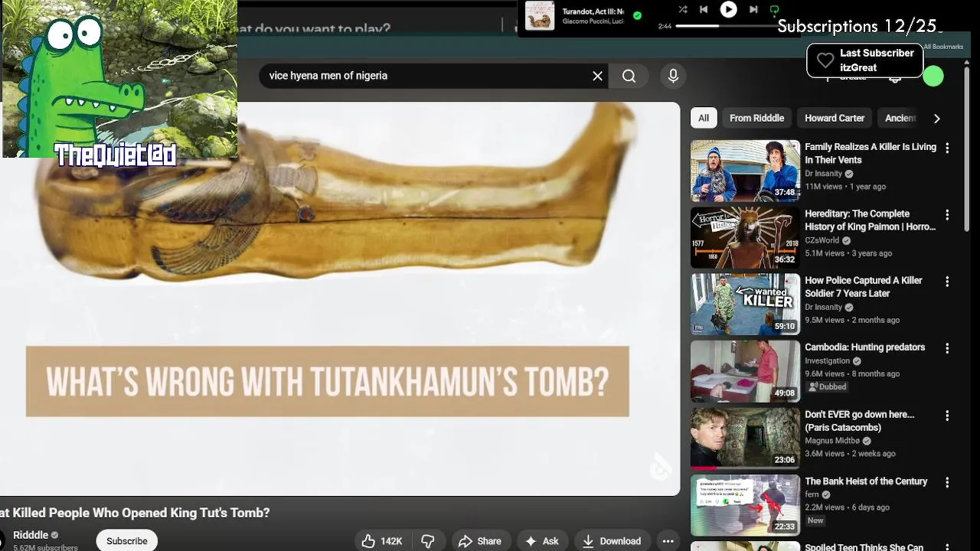Click the Ask sparkle button
Viewport: 980px width, 551px height.
pos(541,541)
